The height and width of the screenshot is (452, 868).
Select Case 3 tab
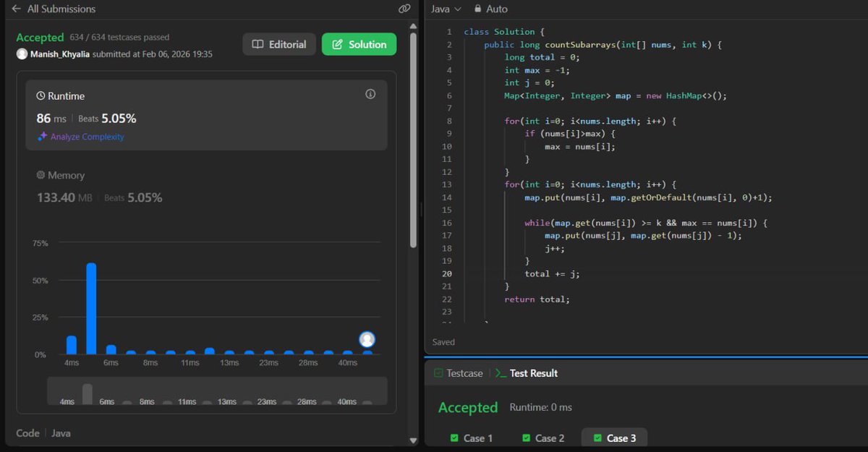tap(614, 438)
